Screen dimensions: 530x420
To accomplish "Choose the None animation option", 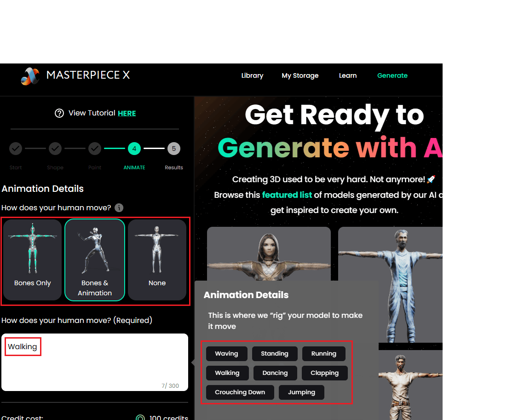I will coord(157,260).
